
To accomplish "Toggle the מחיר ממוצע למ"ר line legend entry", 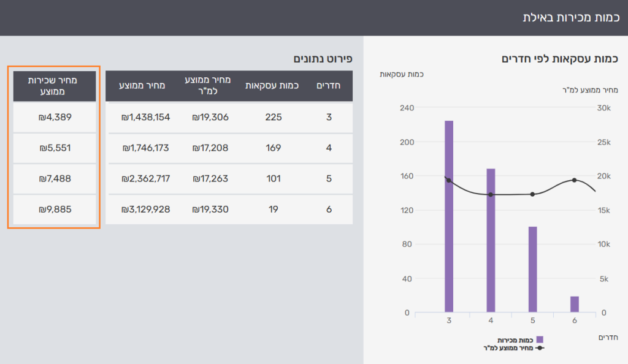I will [540, 347].
